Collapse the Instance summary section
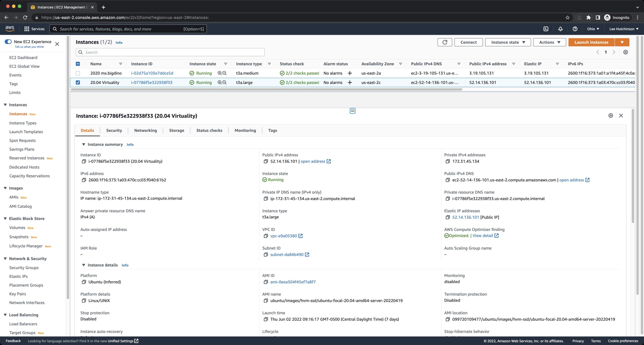This screenshot has height=345, width=644. click(x=84, y=144)
